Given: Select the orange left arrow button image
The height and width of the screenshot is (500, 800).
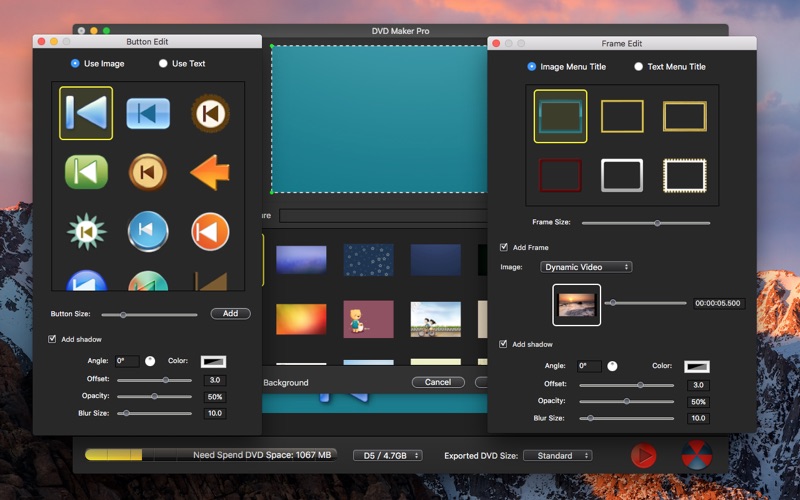Looking at the screenshot, I should pos(210,172).
